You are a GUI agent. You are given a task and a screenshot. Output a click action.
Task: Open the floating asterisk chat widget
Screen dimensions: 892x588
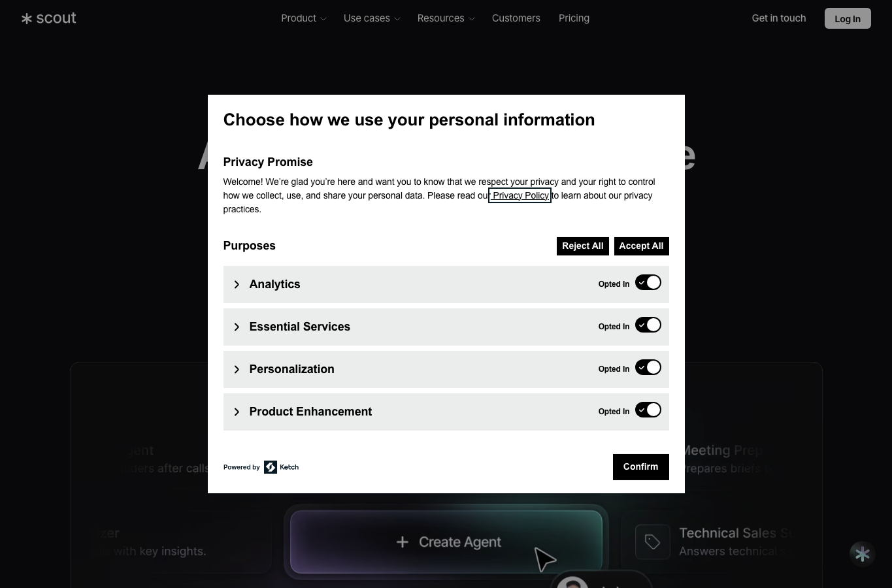[x=862, y=554]
